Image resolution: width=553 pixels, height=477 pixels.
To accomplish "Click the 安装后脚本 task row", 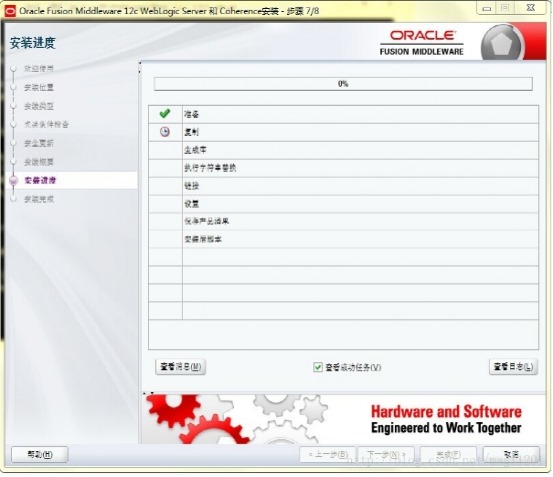I will tap(344, 239).
